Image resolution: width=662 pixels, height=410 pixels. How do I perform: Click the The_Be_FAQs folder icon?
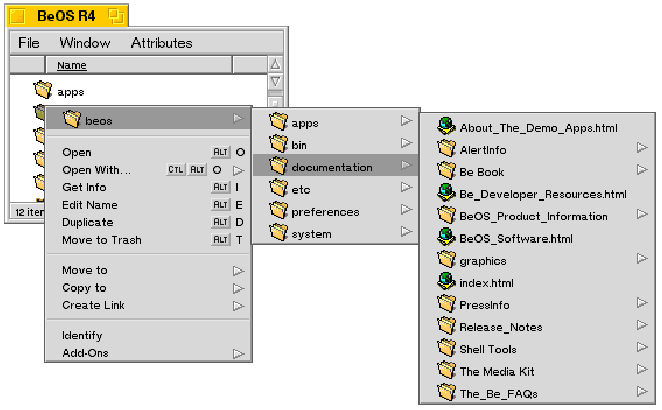tap(446, 392)
